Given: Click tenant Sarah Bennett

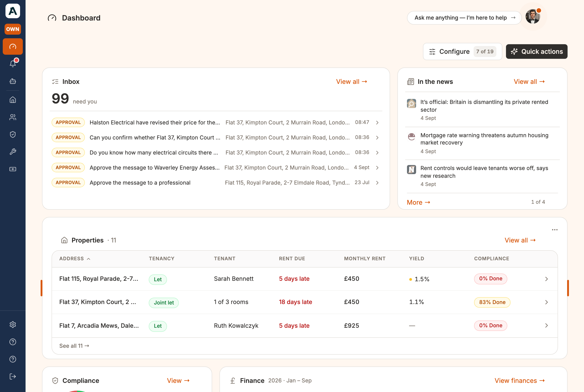Looking at the screenshot, I should click(x=233, y=279).
